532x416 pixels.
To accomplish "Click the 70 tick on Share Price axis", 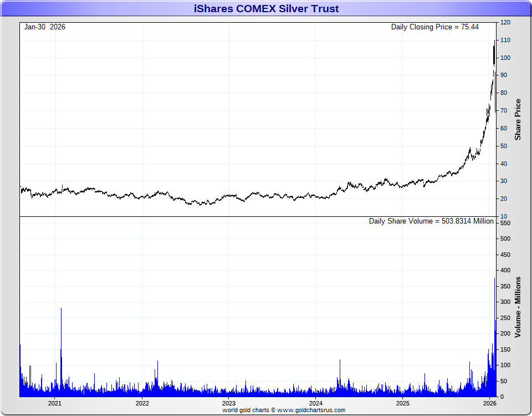I will pos(504,110).
